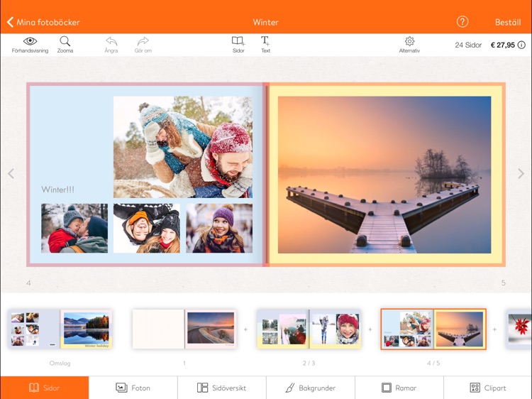Insert a text box with Text tool
The width and height of the screenshot is (532, 399).
click(265, 42)
